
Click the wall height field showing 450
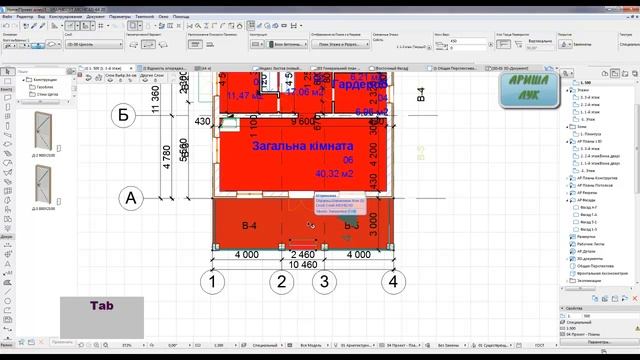tap(469, 41)
